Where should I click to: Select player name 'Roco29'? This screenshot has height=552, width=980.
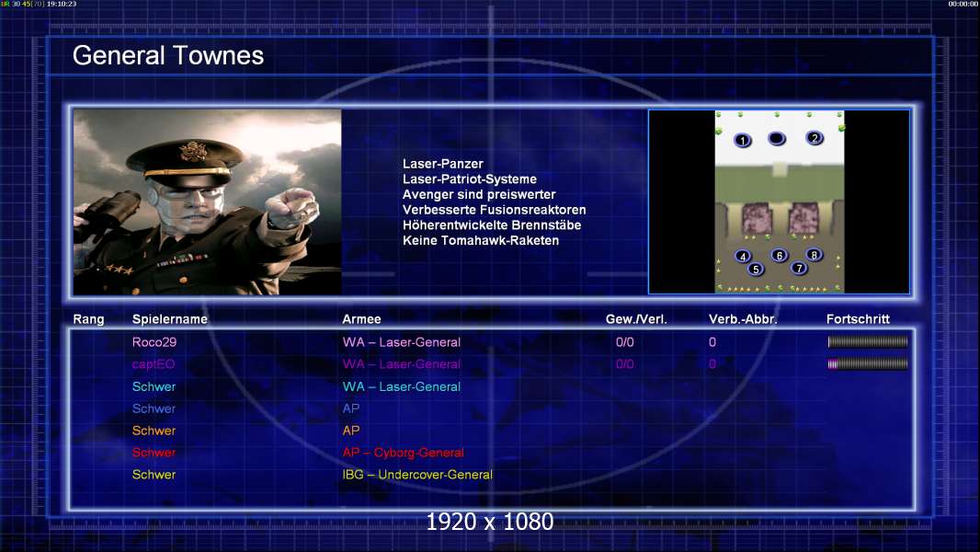coord(154,342)
